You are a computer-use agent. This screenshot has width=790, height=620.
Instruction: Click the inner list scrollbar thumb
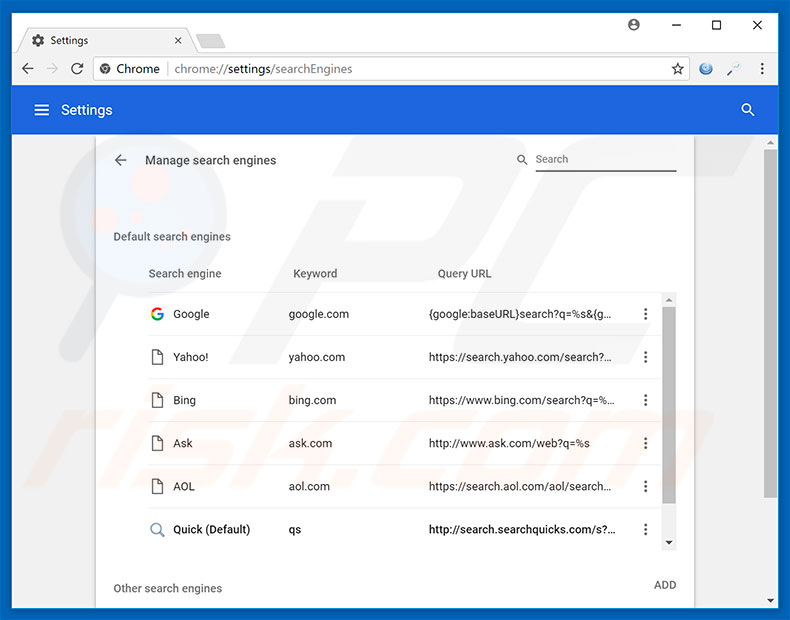(669, 405)
